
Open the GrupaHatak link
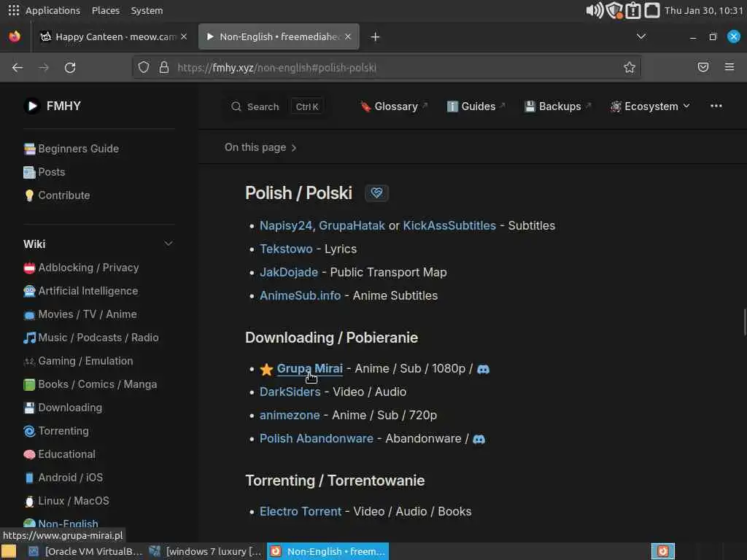point(352,226)
